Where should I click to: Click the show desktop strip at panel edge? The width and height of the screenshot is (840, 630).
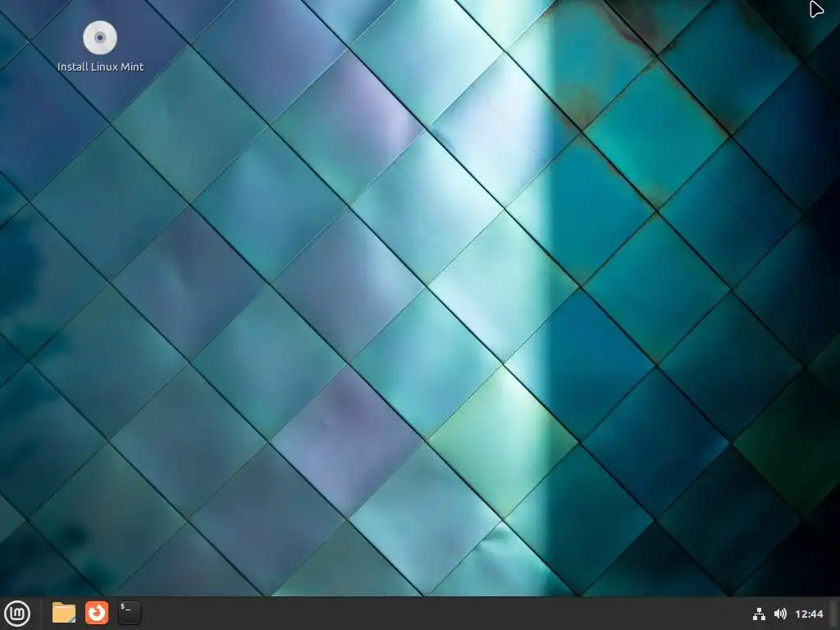[x=834, y=614]
